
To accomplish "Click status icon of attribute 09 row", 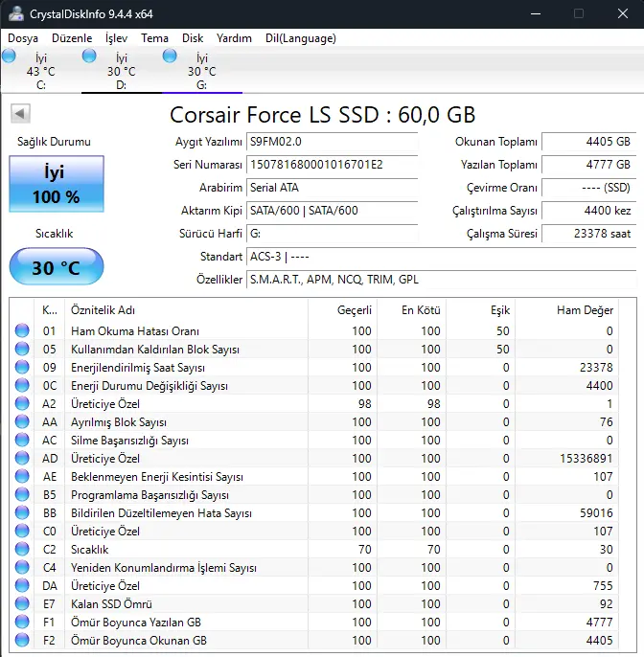I will (x=22, y=367).
